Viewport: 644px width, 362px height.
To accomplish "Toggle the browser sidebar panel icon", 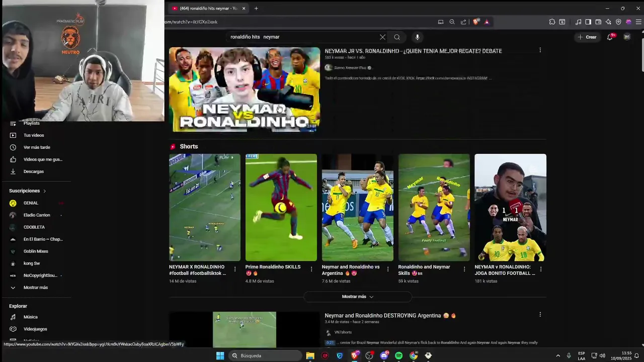I will point(588,22).
